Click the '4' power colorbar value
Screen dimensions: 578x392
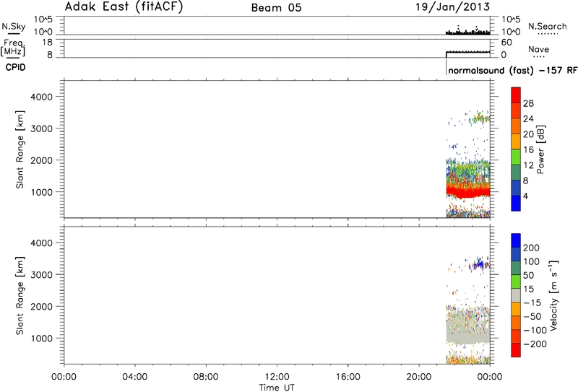click(x=526, y=196)
